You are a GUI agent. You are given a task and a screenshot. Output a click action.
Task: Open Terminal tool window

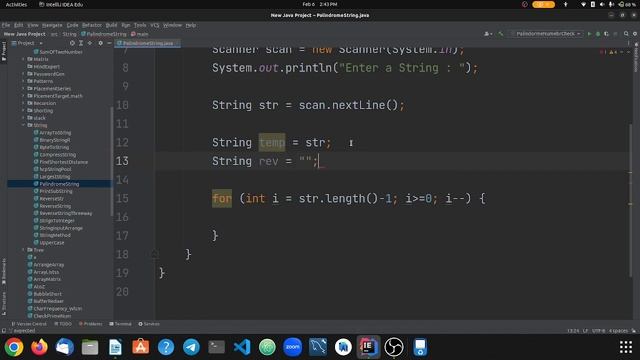120,324
